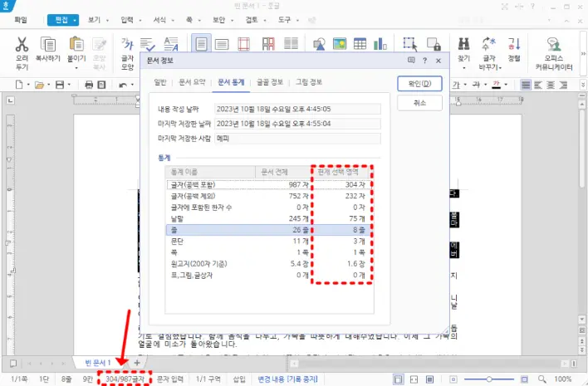Image resolution: width=588 pixels, height=386 pixels.
Task: Switch to the 글꼴 정보 tab
Action: (270, 82)
